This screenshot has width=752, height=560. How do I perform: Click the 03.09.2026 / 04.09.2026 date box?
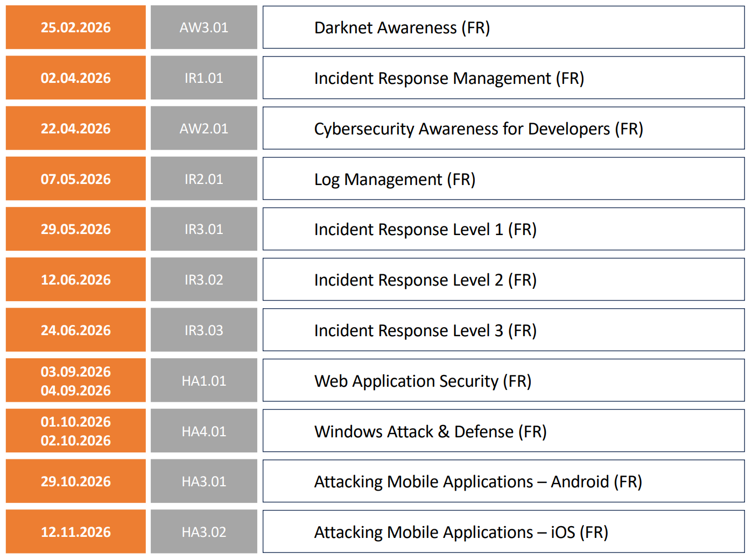click(x=76, y=381)
